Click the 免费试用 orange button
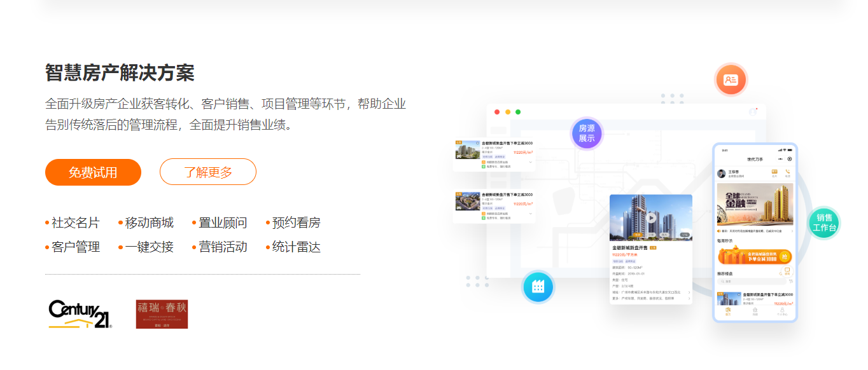Viewport: 868px width, 370px height. (92, 172)
